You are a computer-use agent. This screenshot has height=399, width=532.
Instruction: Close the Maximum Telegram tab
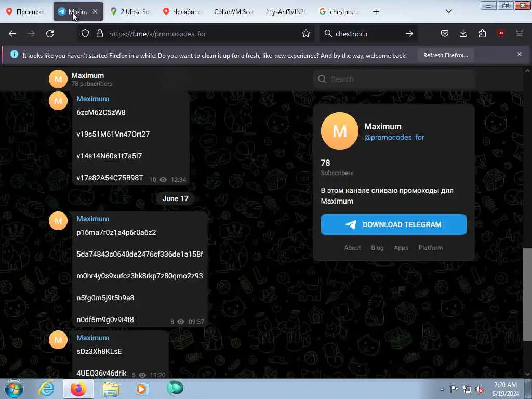point(96,11)
